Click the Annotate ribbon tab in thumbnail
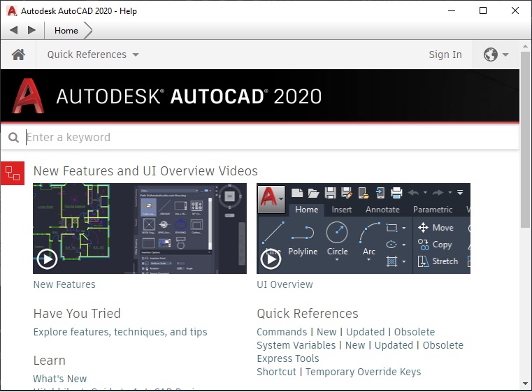Screen dimensions: 532x392 click(x=382, y=210)
